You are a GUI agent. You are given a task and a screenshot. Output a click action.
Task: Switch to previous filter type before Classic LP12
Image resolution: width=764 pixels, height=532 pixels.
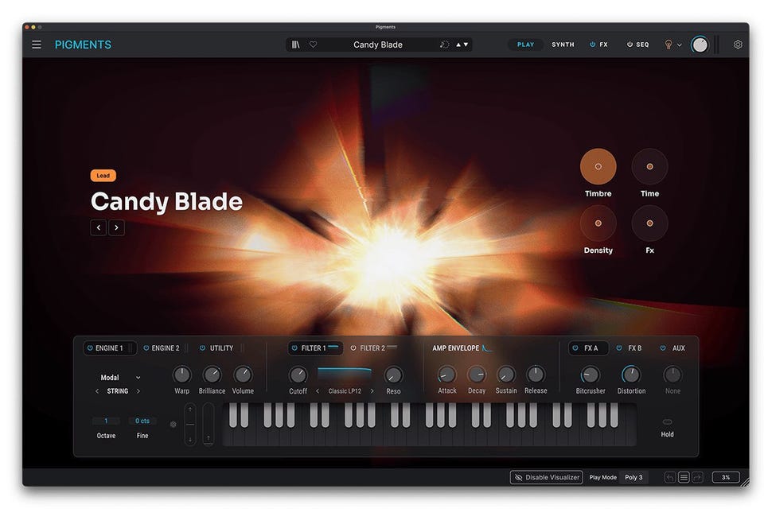[318, 390]
